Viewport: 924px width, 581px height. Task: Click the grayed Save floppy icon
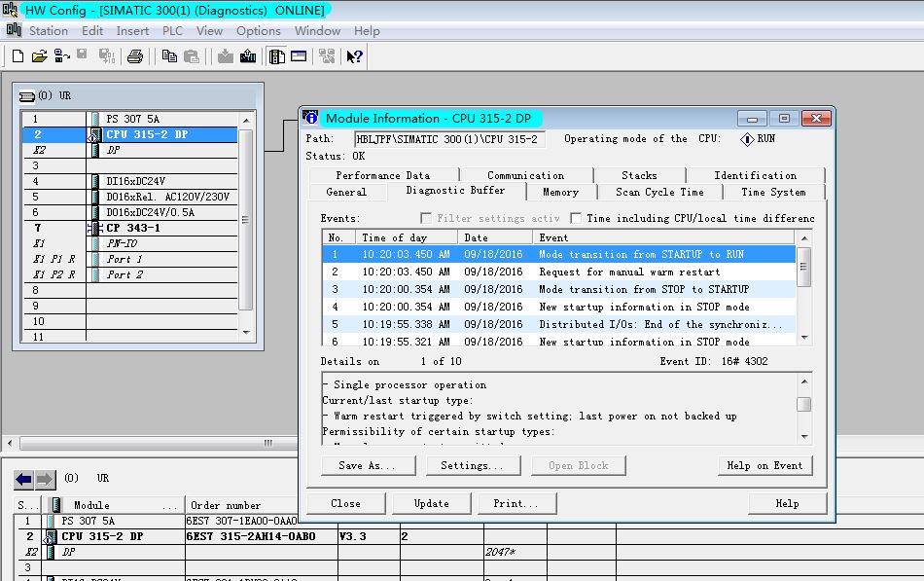(82, 54)
